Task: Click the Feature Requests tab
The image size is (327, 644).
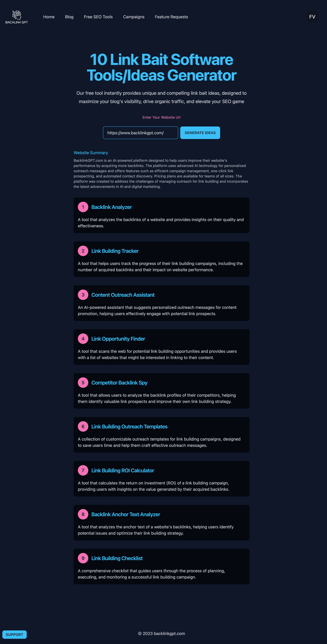Action: coord(171,17)
